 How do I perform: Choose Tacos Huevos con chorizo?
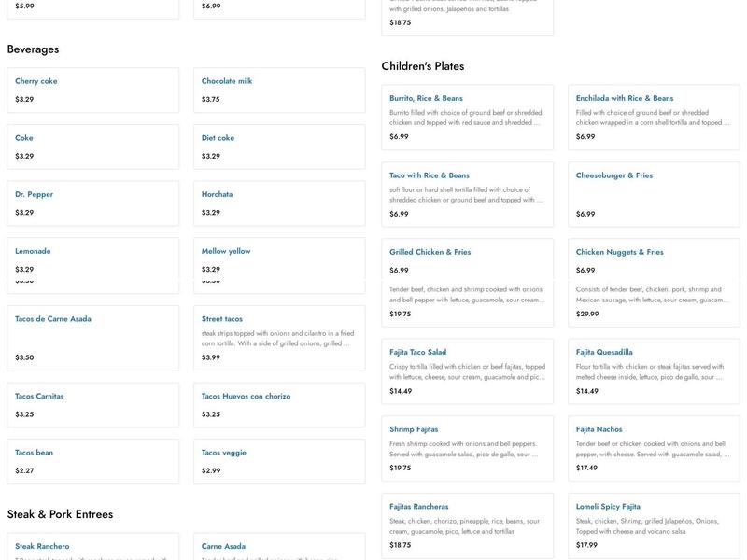[278, 405]
